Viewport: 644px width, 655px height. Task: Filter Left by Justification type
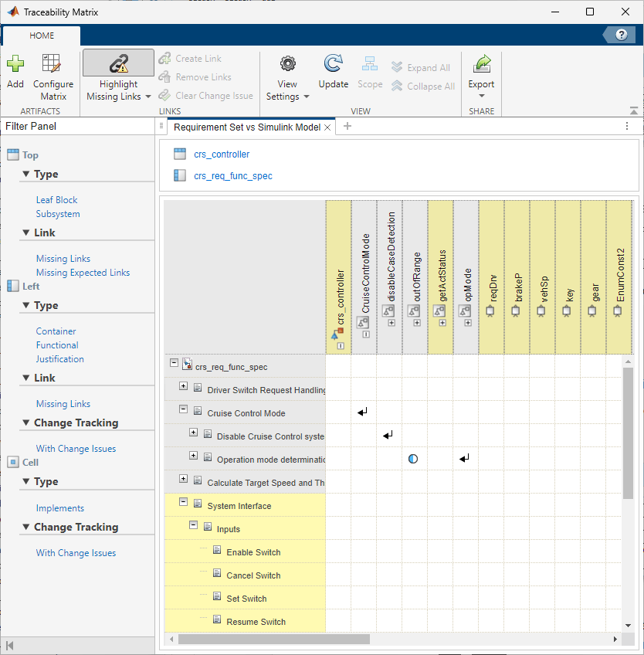click(59, 359)
